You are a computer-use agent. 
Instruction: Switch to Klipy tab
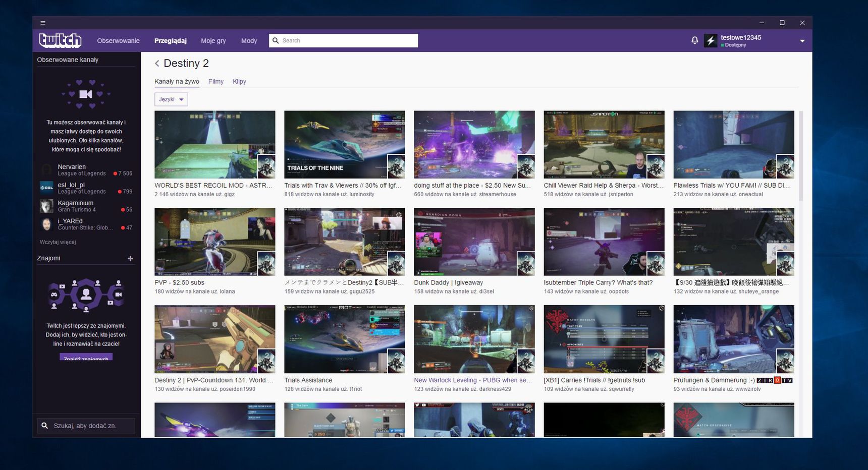pyautogui.click(x=239, y=82)
